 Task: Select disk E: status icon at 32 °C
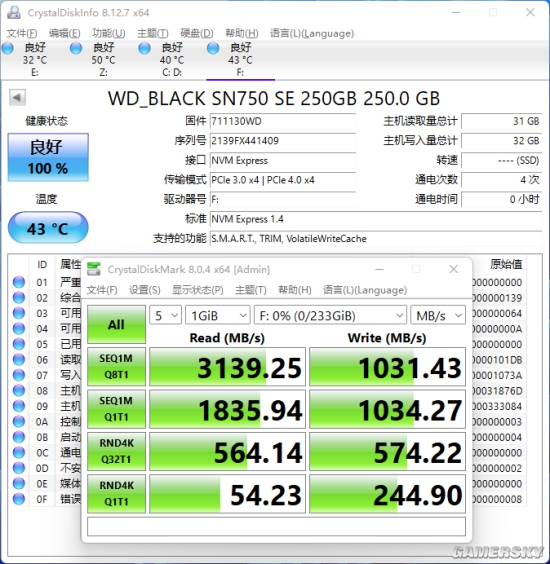(x=8, y=48)
